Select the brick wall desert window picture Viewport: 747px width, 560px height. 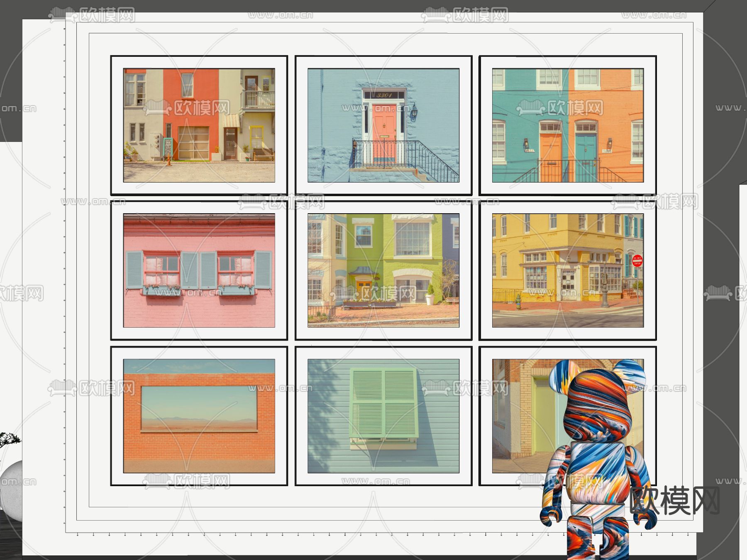pyautogui.click(x=199, y=416)
